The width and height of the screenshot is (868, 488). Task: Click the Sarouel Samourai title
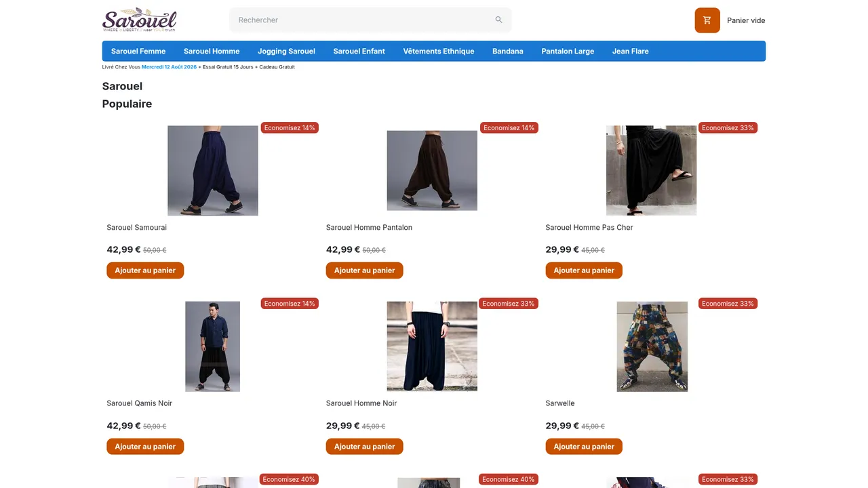137,227
